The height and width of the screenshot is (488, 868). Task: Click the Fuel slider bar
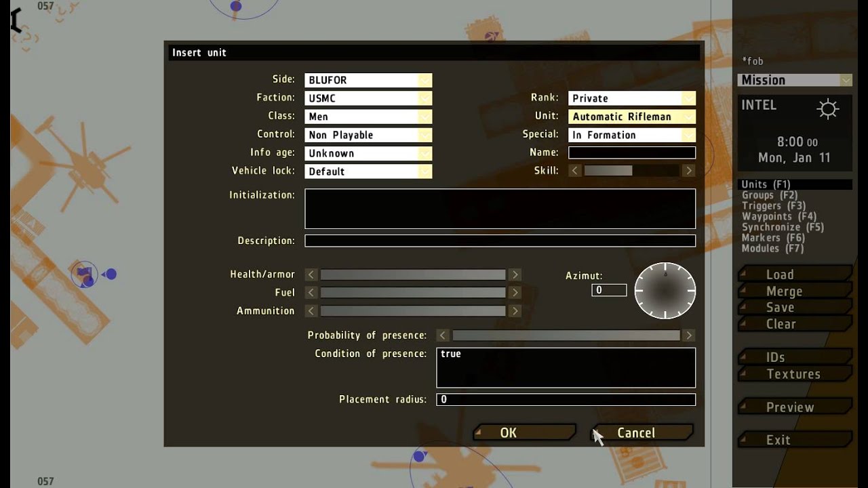[413, 293]
